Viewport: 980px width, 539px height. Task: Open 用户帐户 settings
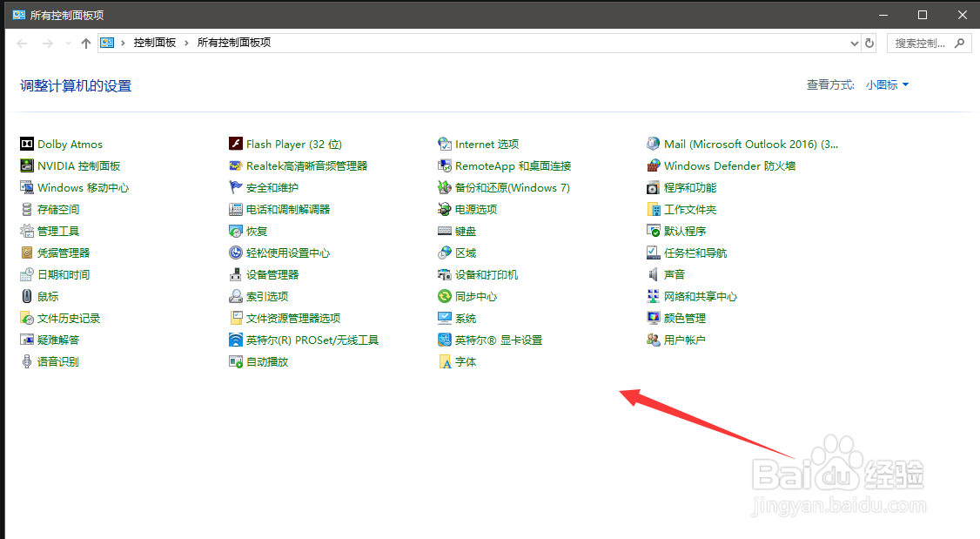click(x=687, y=340)
